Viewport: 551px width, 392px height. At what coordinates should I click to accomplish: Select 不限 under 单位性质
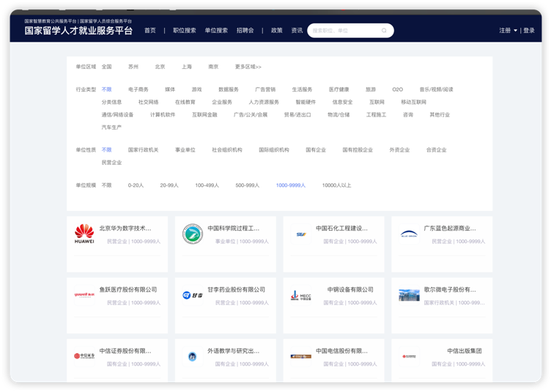click(x=106, y=150)
